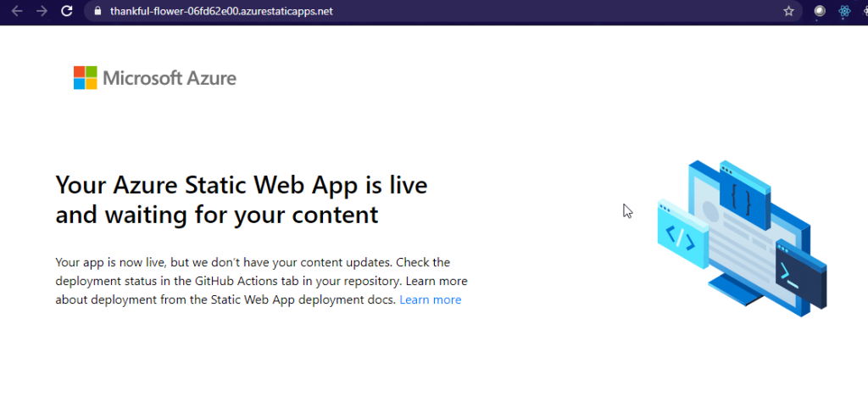Click the sentence "Your app is now live"
The image size is (868, 397).
pos(113,262)
